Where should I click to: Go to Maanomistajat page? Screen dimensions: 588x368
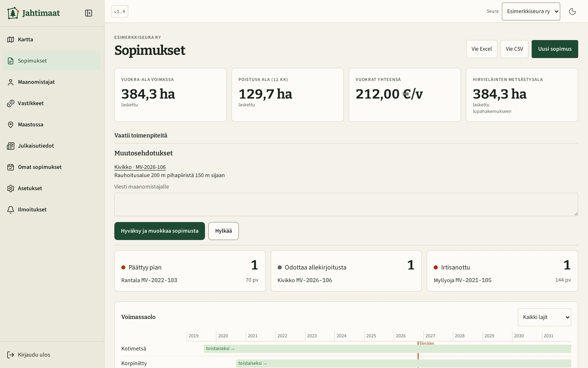pyautogui.click(x=52, y=82)
